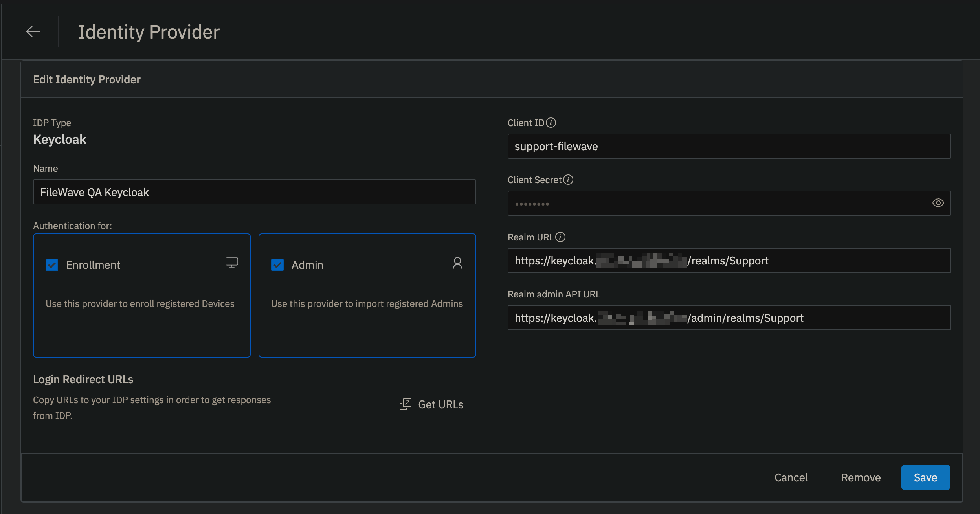980x514 pixels.
Task: Edit the Realm admin API URL field
Action: pos(729,318)
